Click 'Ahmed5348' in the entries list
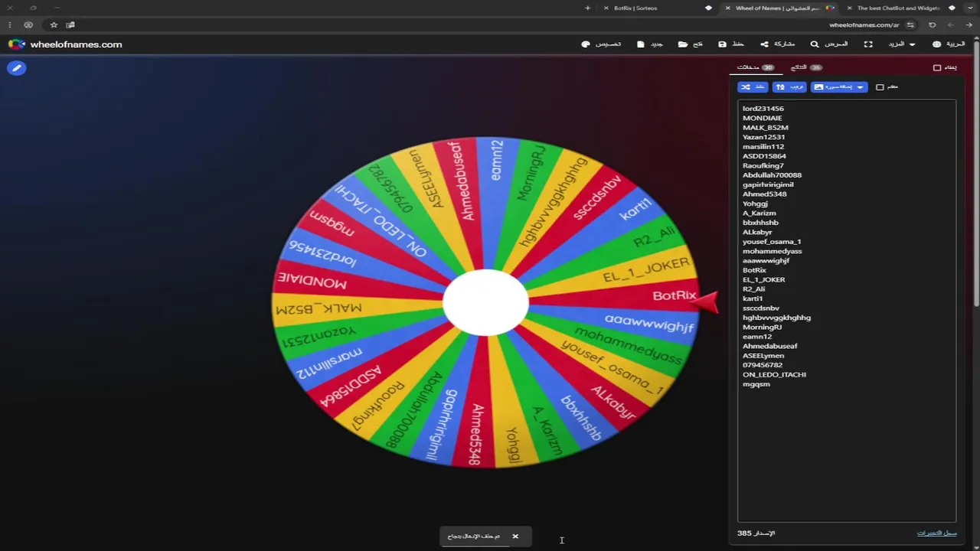The image size is (980, 551). [x=764, y=194]
